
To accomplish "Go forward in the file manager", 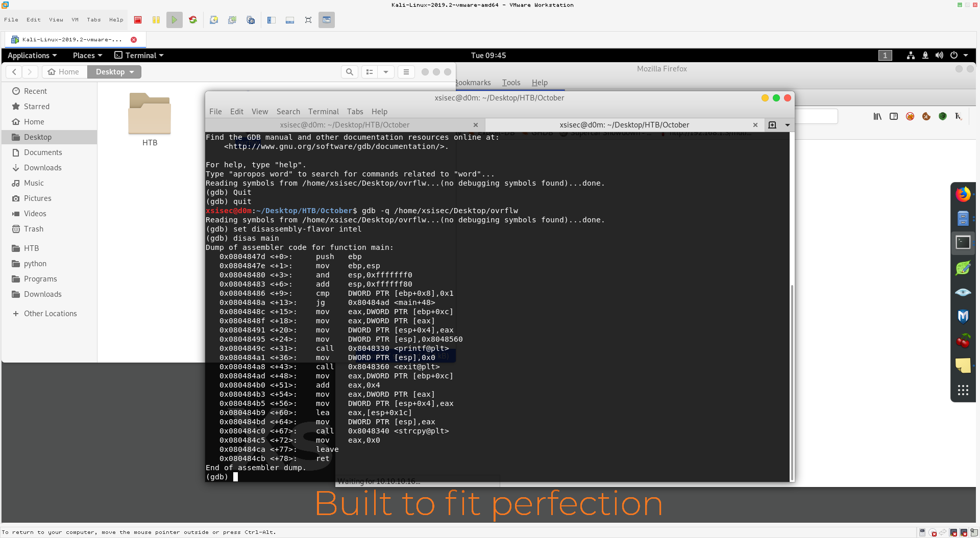I will click(30, 72).
